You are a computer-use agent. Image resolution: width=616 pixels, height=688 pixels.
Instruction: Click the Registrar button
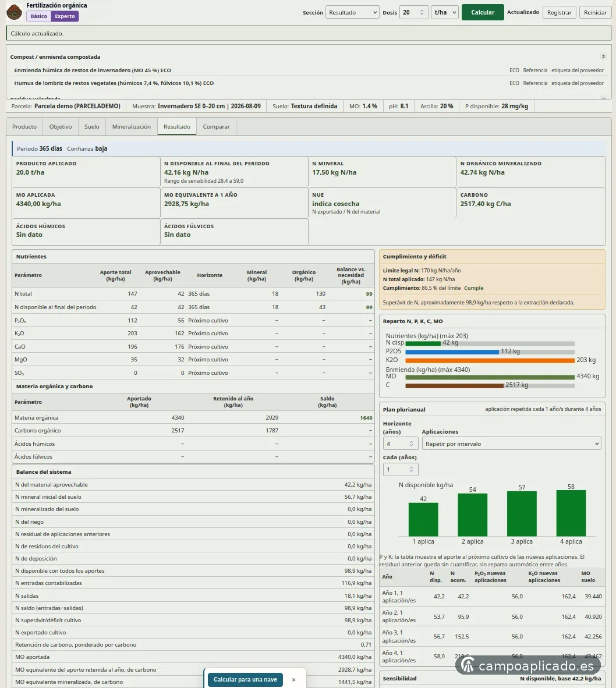tap(560, 12)
